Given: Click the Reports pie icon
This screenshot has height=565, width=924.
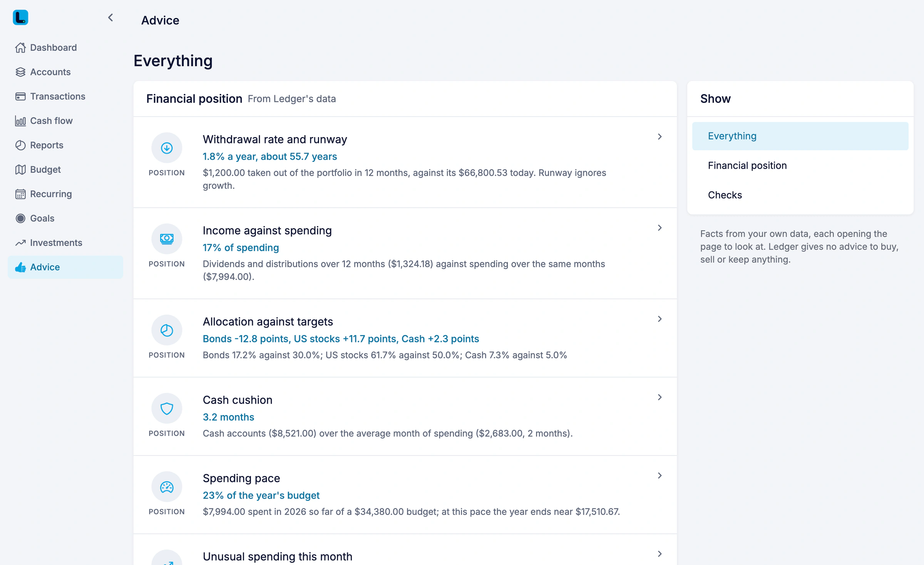Looking at the screenshot, I should click(x=20, y=145).
